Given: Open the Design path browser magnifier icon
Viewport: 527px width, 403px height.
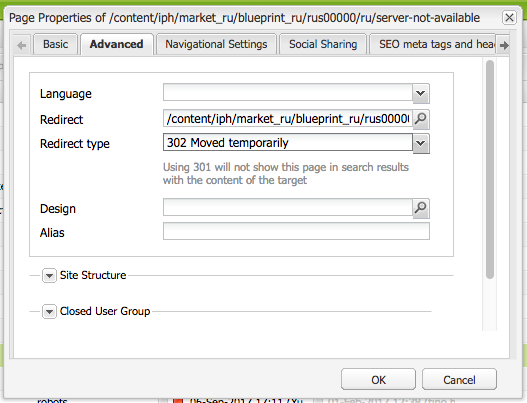Looking at the screenshot, I should [x=421, y=208].
